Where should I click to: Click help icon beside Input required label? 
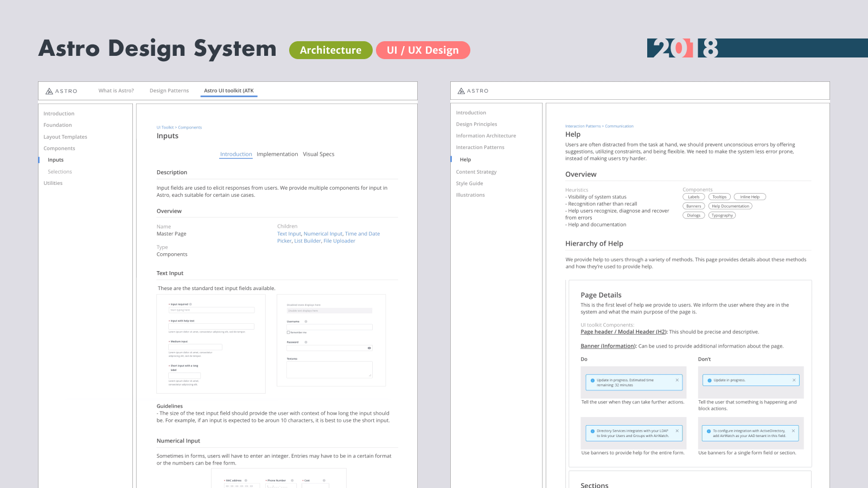[190, 304]
